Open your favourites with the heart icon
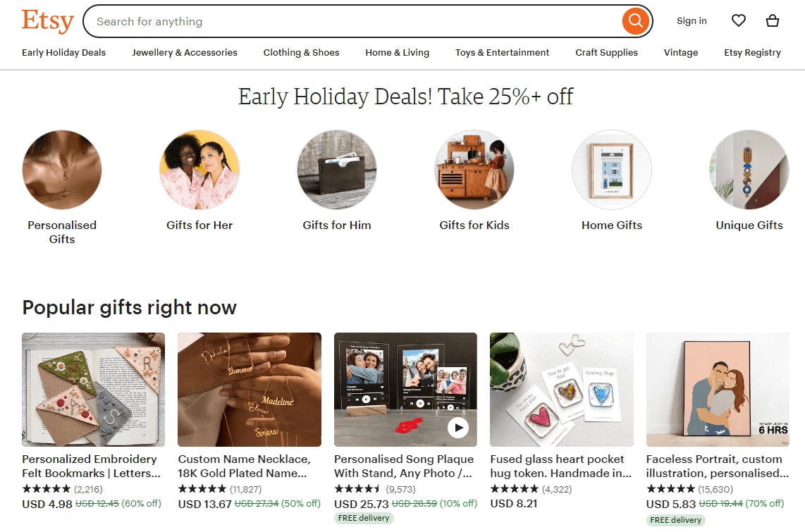Image resolution: width=805 pixels, height=532 pixels. 738,20
